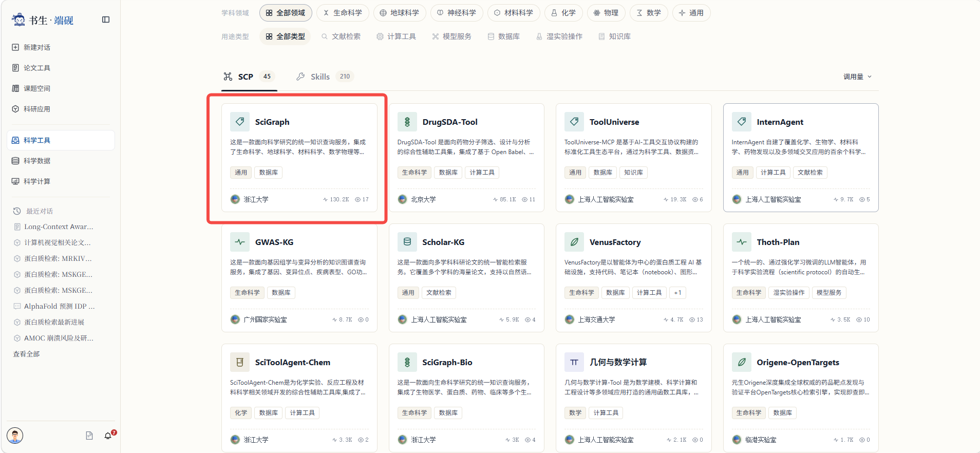The width and height of the screenshot is (980, 453).
Task: Filter by 化学 subject
Action: tap(563, 13)
